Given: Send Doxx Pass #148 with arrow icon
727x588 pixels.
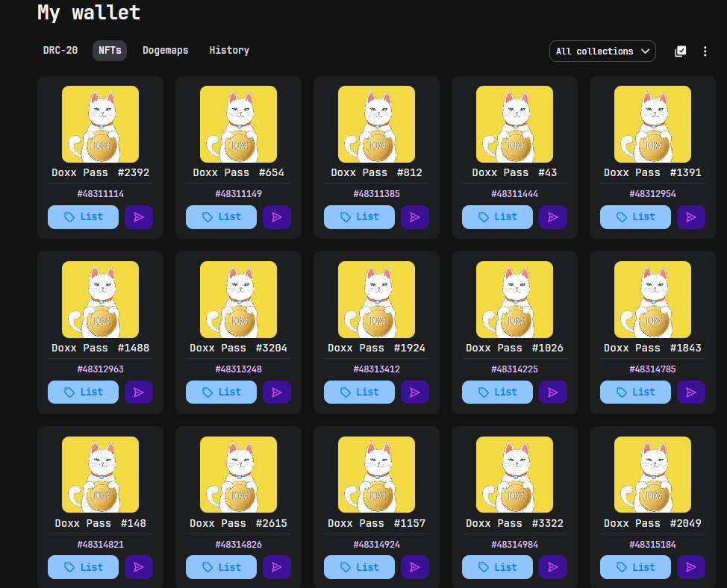Looking at the screenshot, I should (139, 567).
